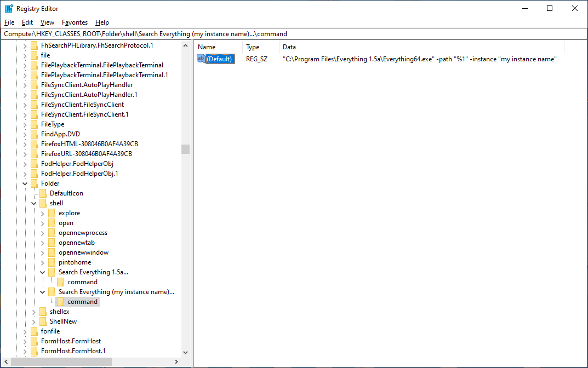The height and width of the screenshot is (368, 588).
Task: Click folder icon next to FindApp.DVD
Action: 34,134
